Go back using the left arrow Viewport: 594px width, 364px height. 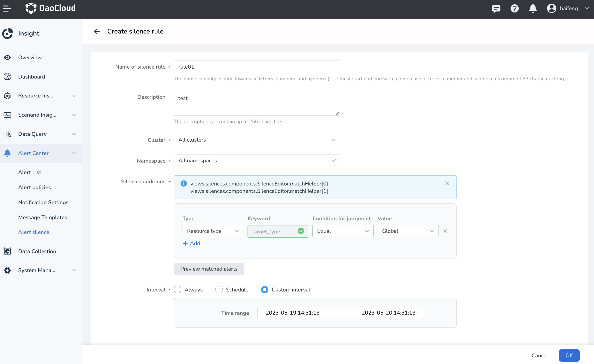pos(97,31)
